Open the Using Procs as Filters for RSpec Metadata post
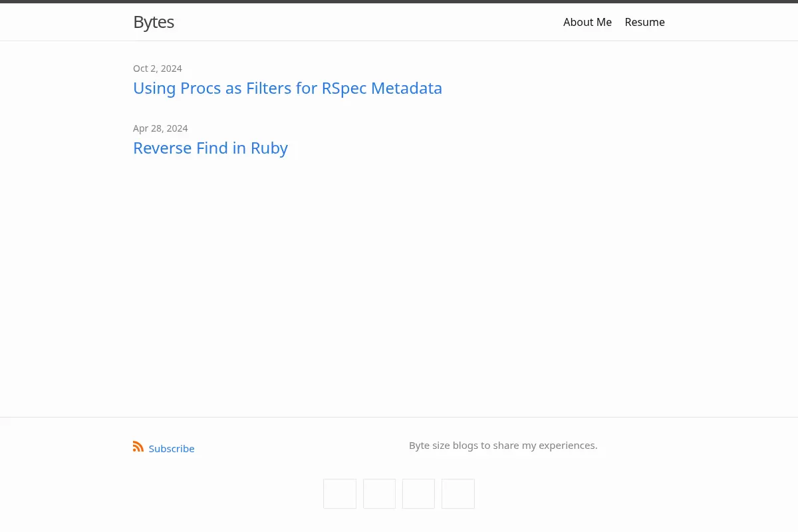The height and width of the screenshot is (532, 798). (x=287, y=88)
